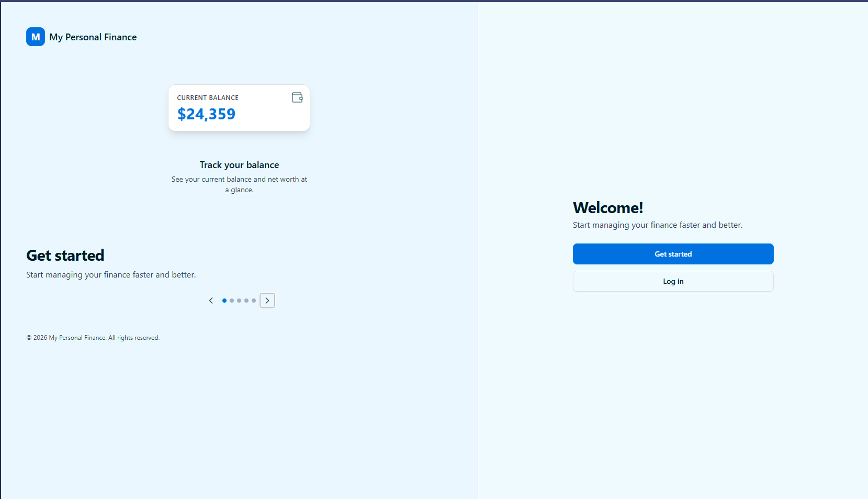Viewport: 868px width, 499px height.
Task: Click the Track your balance heading
Action: 239,165
